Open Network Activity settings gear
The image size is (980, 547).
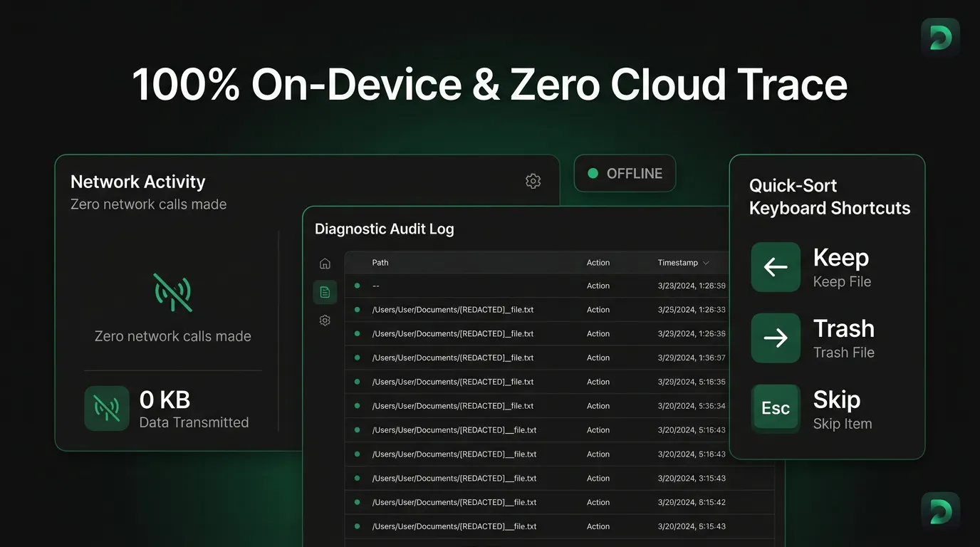[533, 181]
